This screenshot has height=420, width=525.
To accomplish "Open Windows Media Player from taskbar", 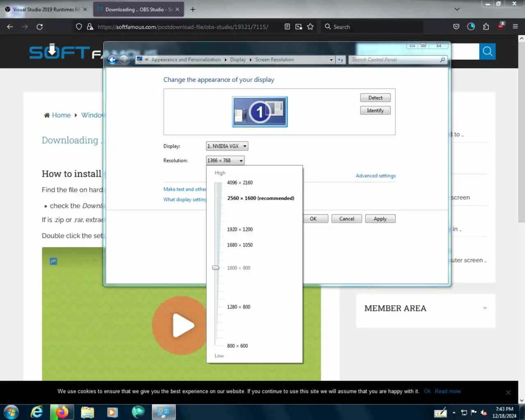I will click(112, 412).
